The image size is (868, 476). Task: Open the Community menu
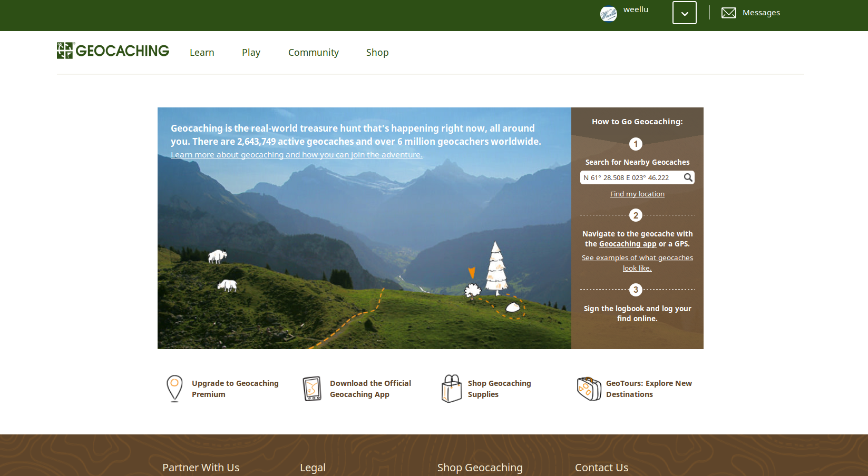click(x=313, y=53)
